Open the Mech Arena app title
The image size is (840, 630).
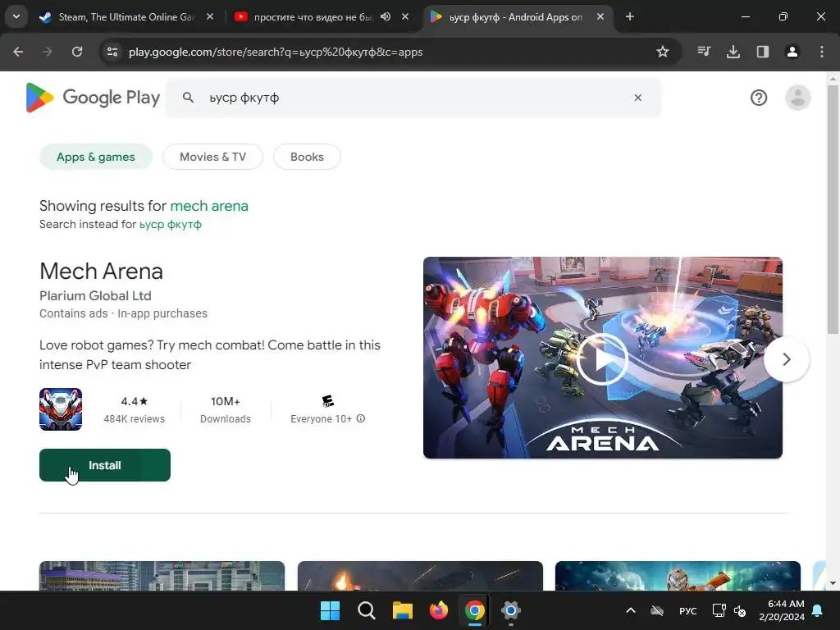[x=101, y=271]
